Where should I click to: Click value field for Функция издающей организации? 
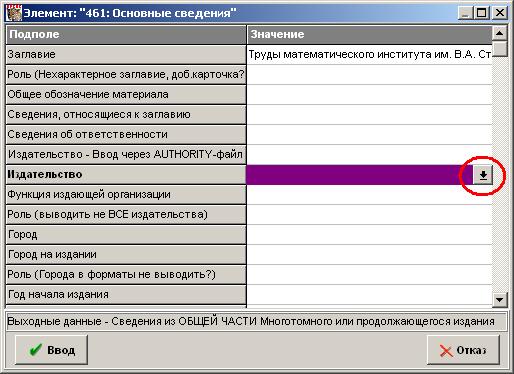(x=369, y=194)
